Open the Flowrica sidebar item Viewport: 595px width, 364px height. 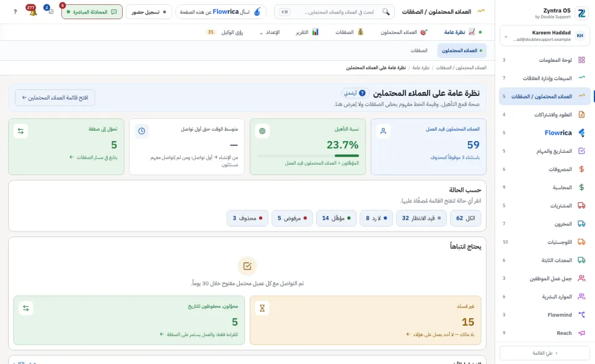tap(545, 132)
